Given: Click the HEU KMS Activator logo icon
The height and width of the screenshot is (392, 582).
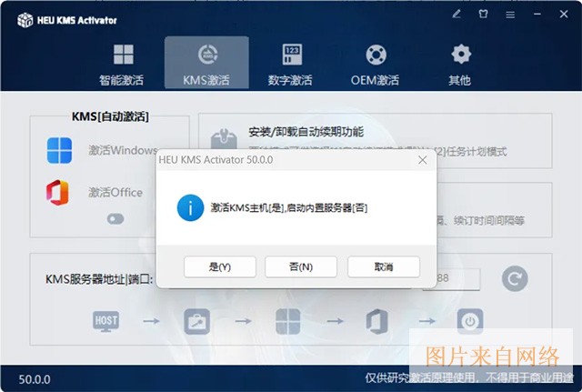Looking at the screenshot, I should pos(25,19).
